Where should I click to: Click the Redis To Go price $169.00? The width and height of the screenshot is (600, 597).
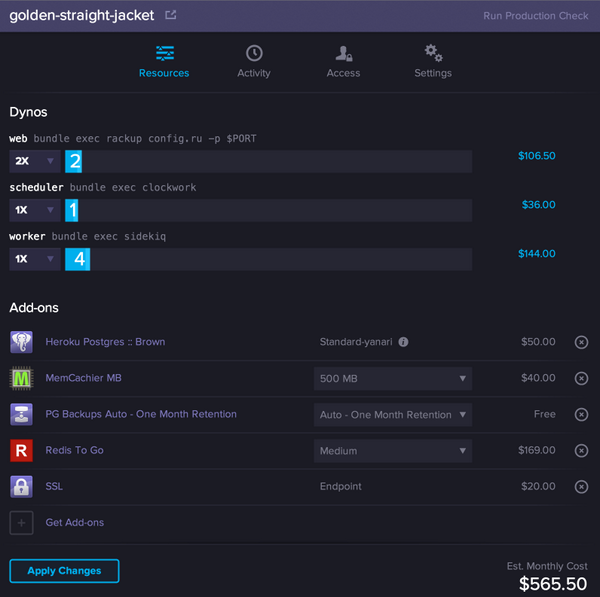click(537, 450)
